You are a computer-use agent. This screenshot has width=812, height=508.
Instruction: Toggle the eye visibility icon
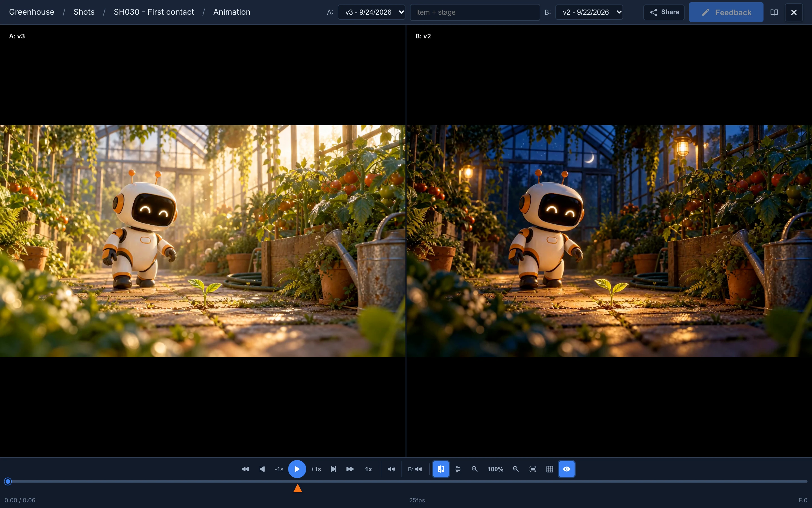coord(567,469)
